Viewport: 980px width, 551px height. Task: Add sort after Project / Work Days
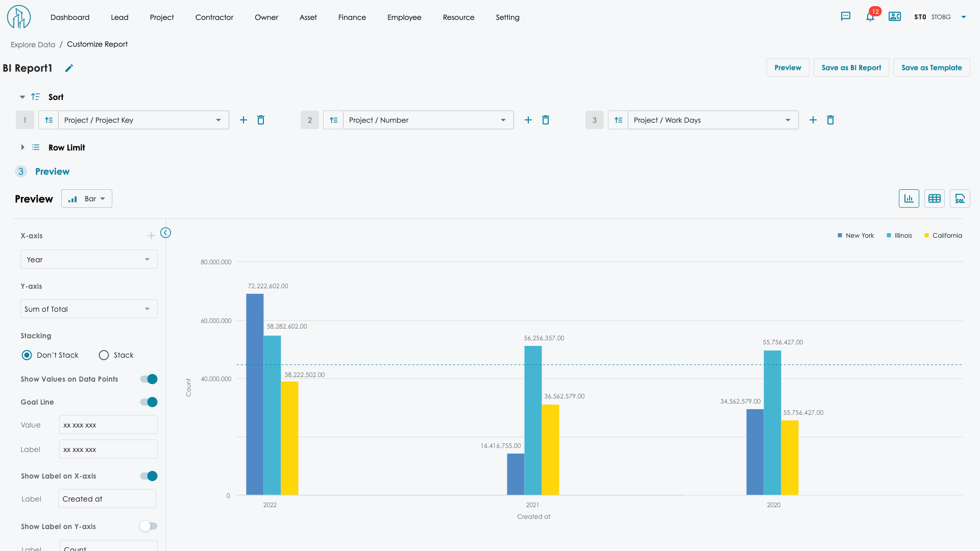tap(813, 120)
